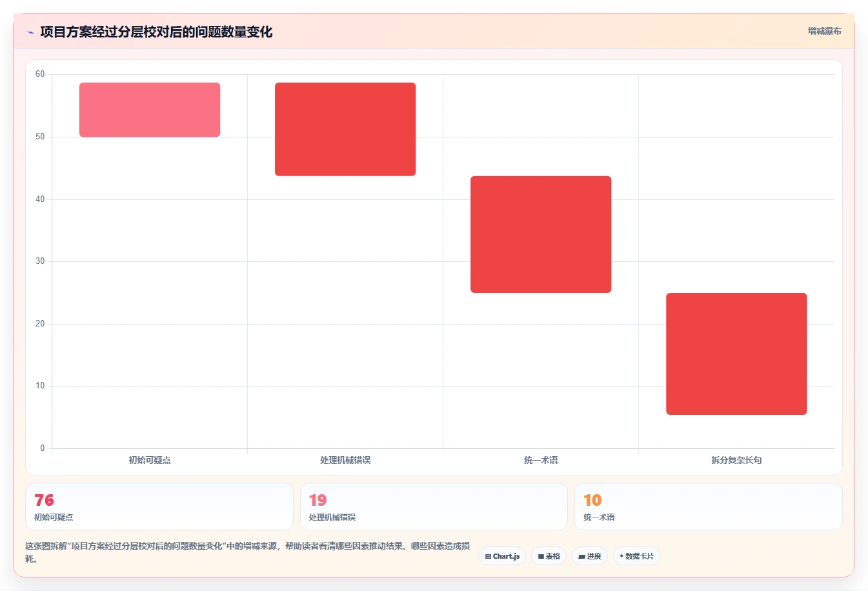
Task: Click the 数据卡片 tag chip
Action: pos(636,556)
